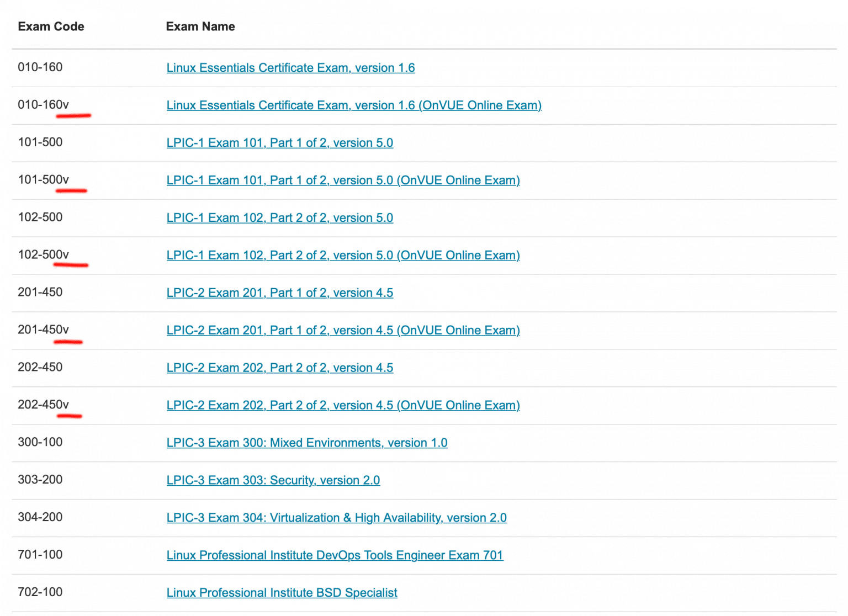The height and width of the screenshot is (616, 848).
Task: Click LPIC-2 Exam 202 OnVUE Online Exam link
Action: pos(343,406)
